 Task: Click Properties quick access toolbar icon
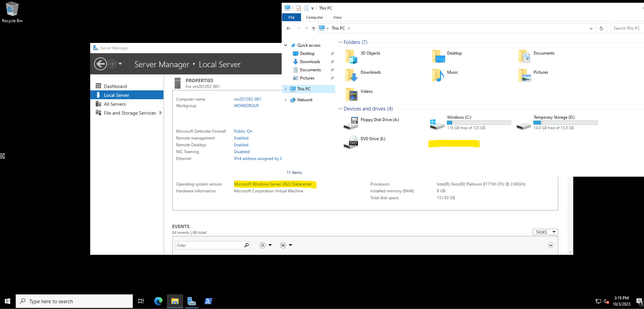pyautogui.click(x=299, y=8)
